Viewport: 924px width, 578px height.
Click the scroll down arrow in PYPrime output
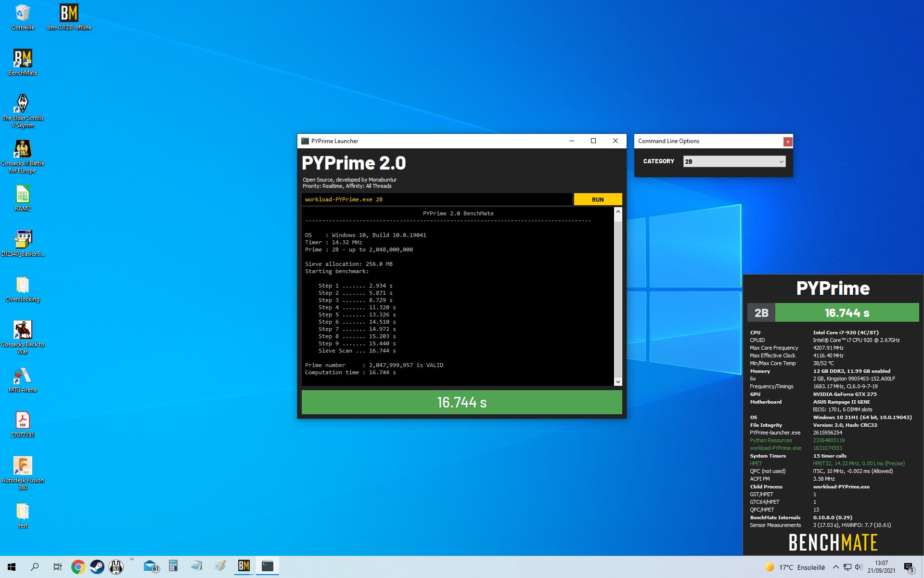click(x=618, y=381)
